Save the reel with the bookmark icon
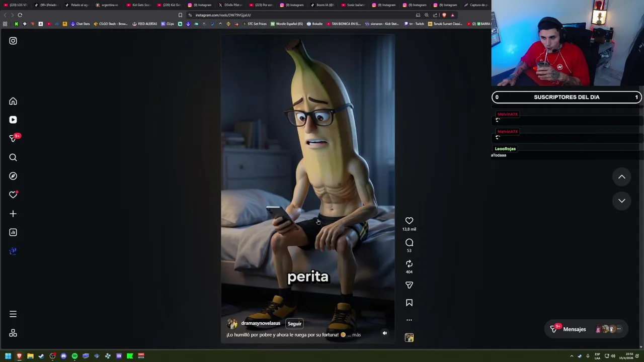644x362 pixels. (x=409, y=303)
